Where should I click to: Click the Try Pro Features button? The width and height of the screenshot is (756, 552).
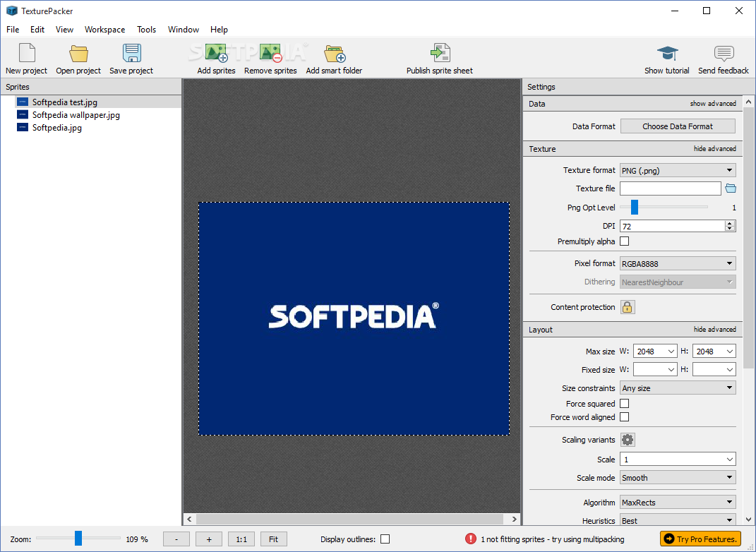point(700,539)
